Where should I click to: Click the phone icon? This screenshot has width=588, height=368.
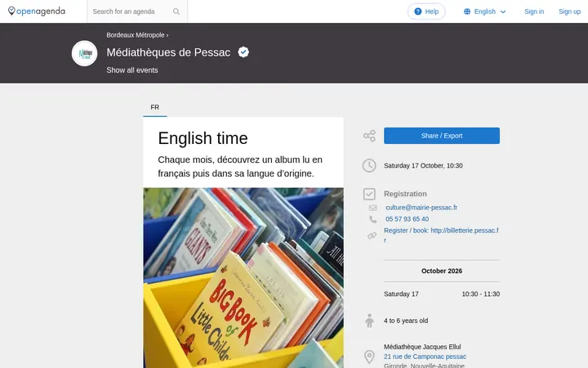372,219
